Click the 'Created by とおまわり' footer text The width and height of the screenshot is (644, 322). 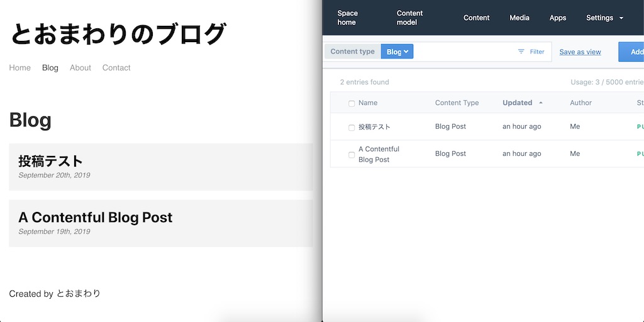coord(55,294)
